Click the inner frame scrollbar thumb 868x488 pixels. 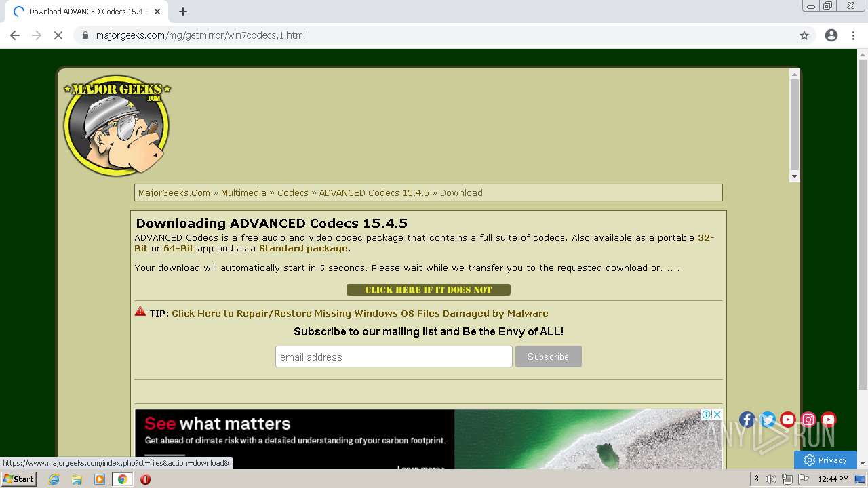pyautogui.click(x=795, y=124)
